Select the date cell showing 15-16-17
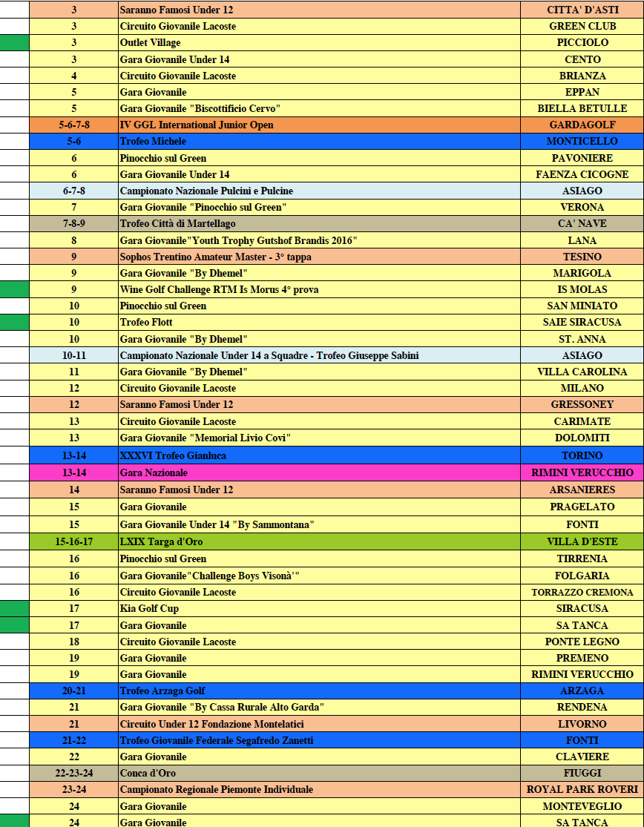This screenshot has height=827, width=644. (x=73, y=541)
